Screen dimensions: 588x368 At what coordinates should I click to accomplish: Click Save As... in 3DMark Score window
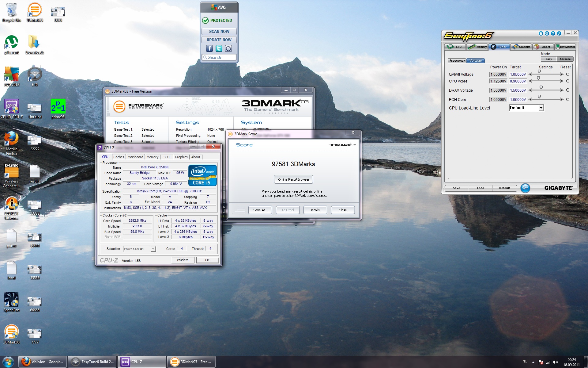coord(261,210)
